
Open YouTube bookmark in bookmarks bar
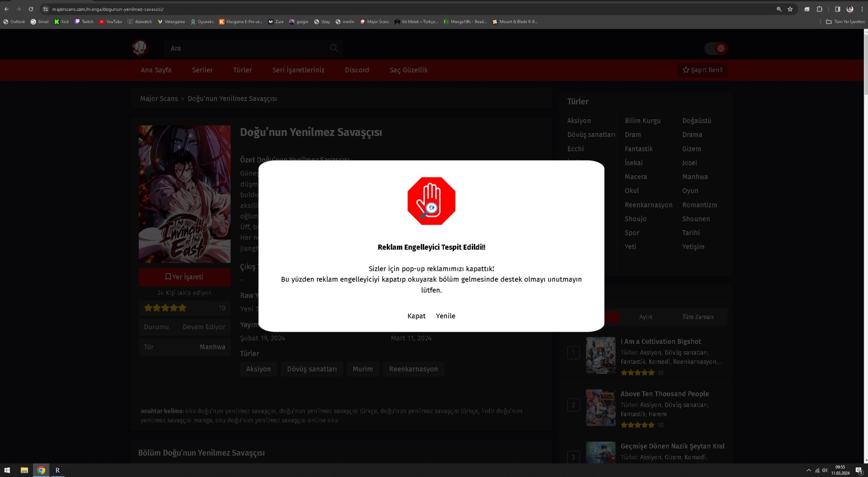coord(110,22)
